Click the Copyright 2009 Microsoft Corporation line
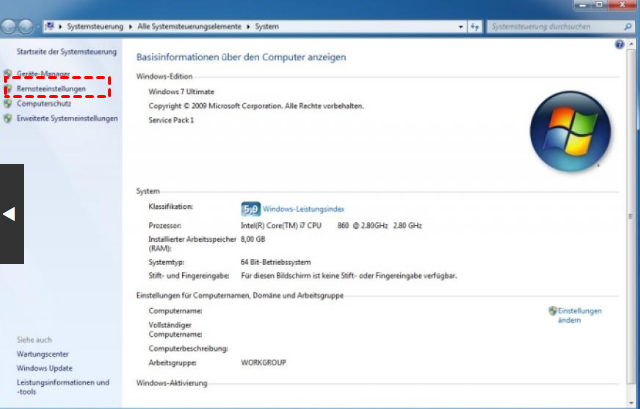 coord(256,106)
